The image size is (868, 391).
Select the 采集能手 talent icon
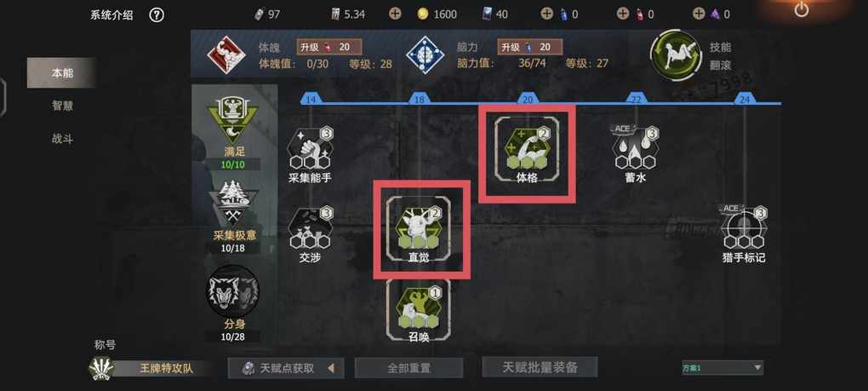tap(310, 148)
